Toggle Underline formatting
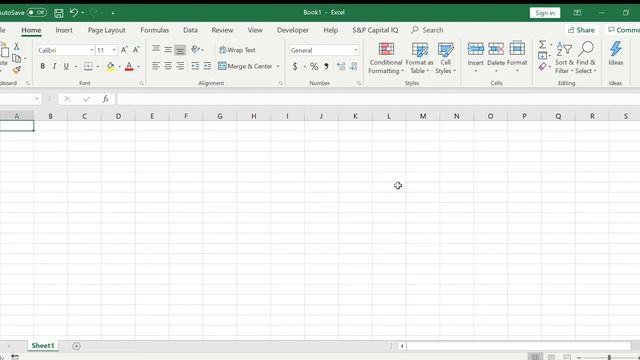The width and height of the screenshot is (640, 360). point(66,66)
